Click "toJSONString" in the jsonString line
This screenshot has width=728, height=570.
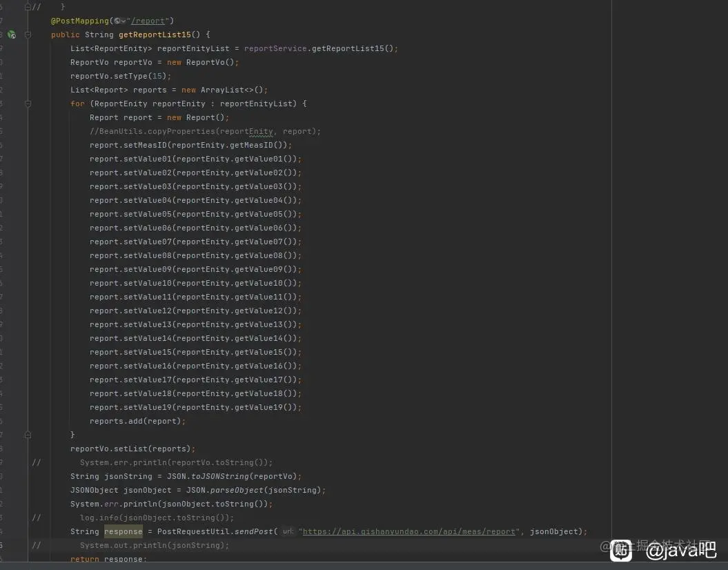tap(219, 476)
